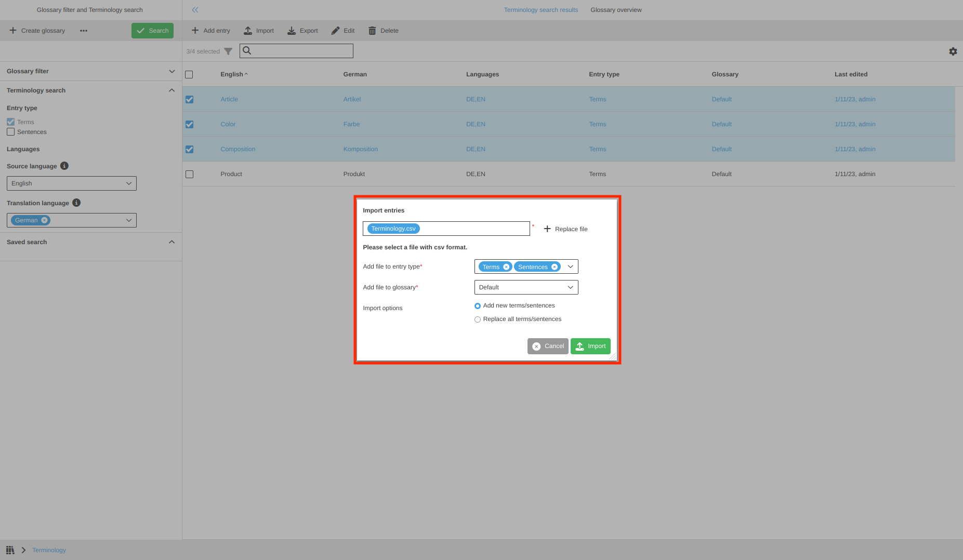Open the Source language English dropdown
963x560 pixels.
(x=72, y=183)
